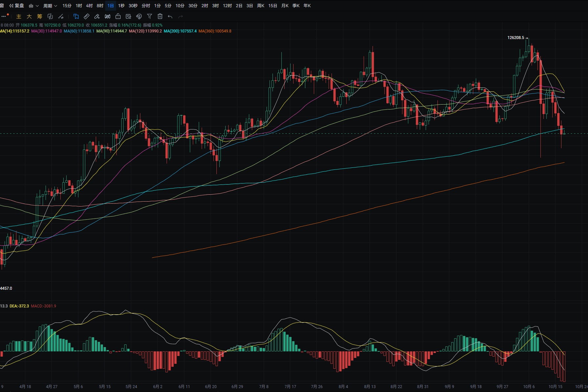
Task: Click the blue layered-flag drawing icon
Action: click(x=76, y=16)
